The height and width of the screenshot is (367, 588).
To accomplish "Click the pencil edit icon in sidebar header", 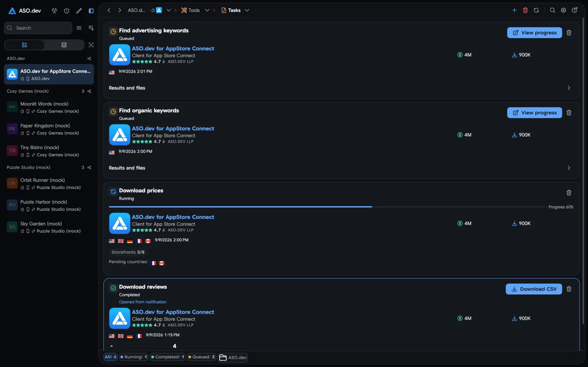I will (x=79, y=11).
